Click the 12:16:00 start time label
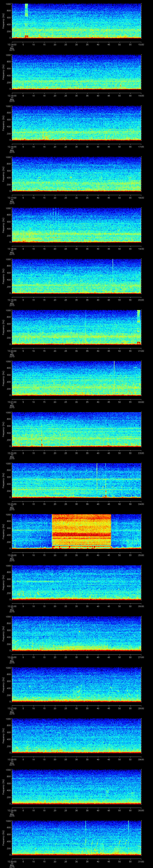This screenshot has height=868, width=153. click(12, 147)
